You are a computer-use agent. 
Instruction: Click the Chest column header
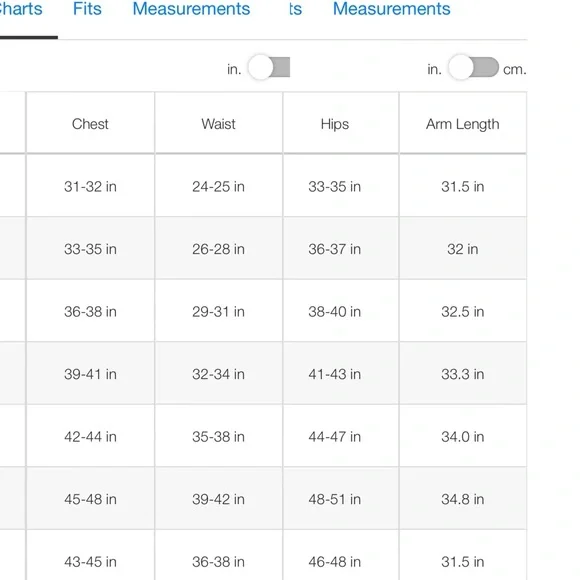tap(90, 124)
